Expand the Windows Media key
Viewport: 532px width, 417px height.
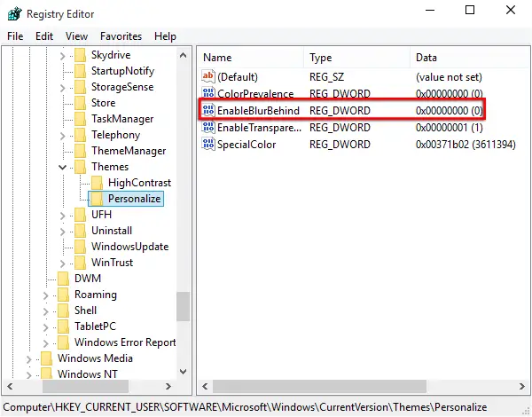(29, 359)
